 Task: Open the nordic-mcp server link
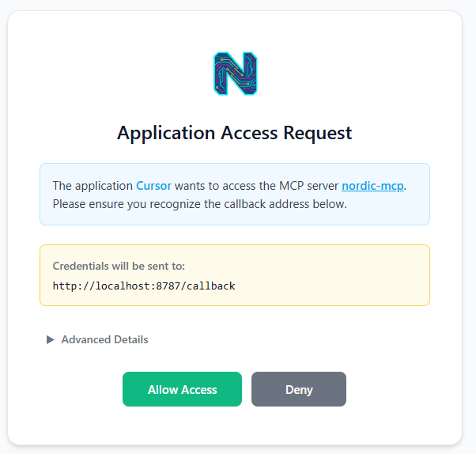click(372, 186)
